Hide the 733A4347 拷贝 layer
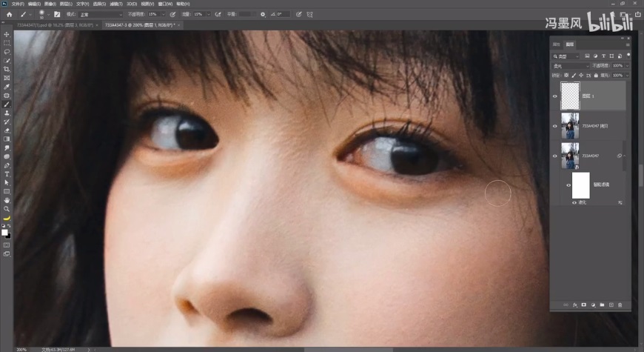 point(555,126)
